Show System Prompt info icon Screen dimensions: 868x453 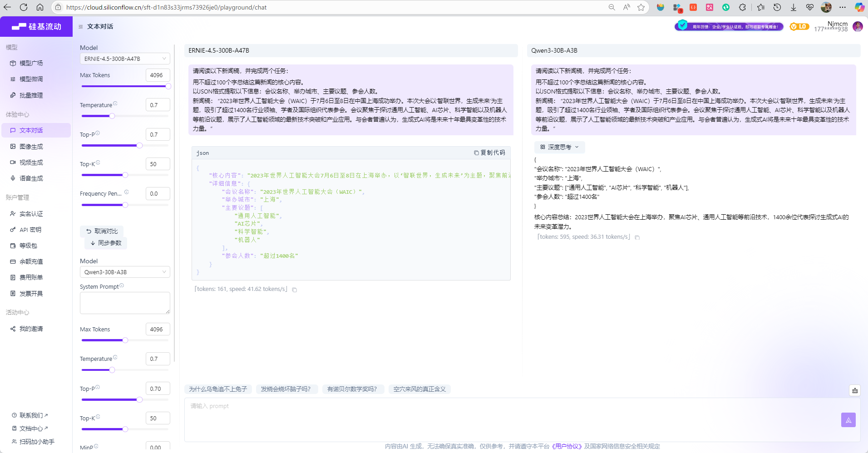(122, 286)
